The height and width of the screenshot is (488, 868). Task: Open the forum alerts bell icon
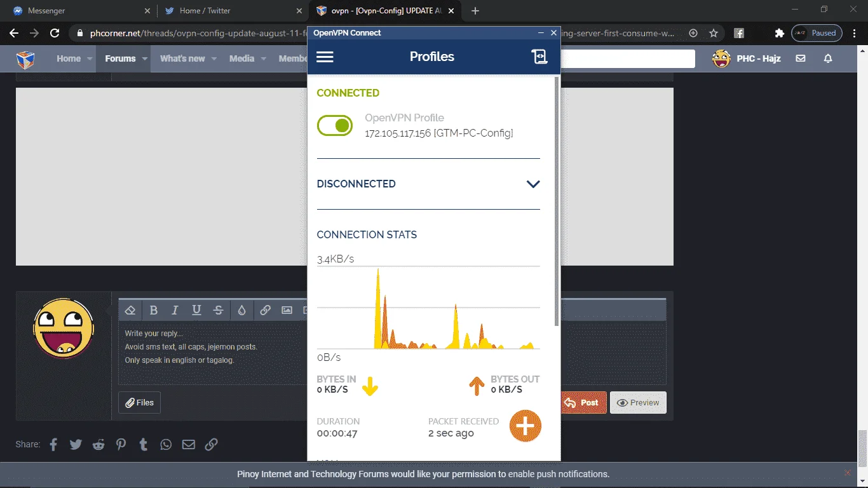(x=828, y=58)
